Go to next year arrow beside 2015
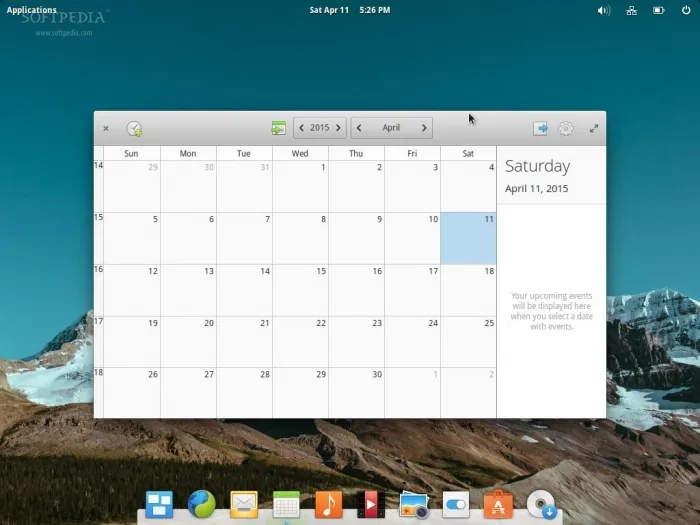 [x=338, y=128]
